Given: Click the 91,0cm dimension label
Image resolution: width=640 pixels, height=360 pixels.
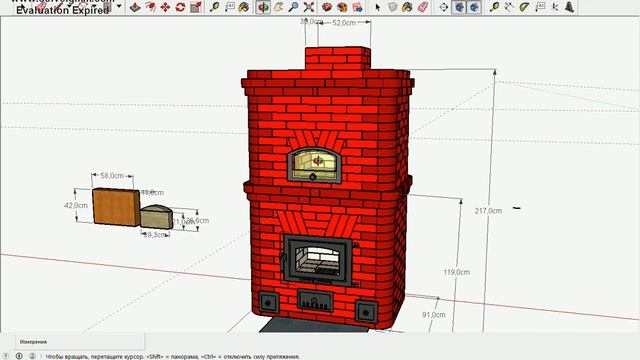Looking at the screenshot, I should 433,315.
